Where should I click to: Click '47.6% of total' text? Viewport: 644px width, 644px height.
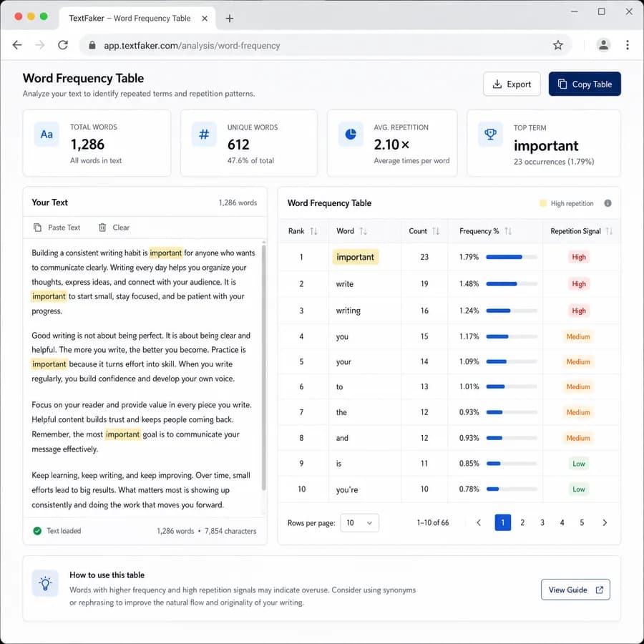pyautogui.click(x=250, y=160)
